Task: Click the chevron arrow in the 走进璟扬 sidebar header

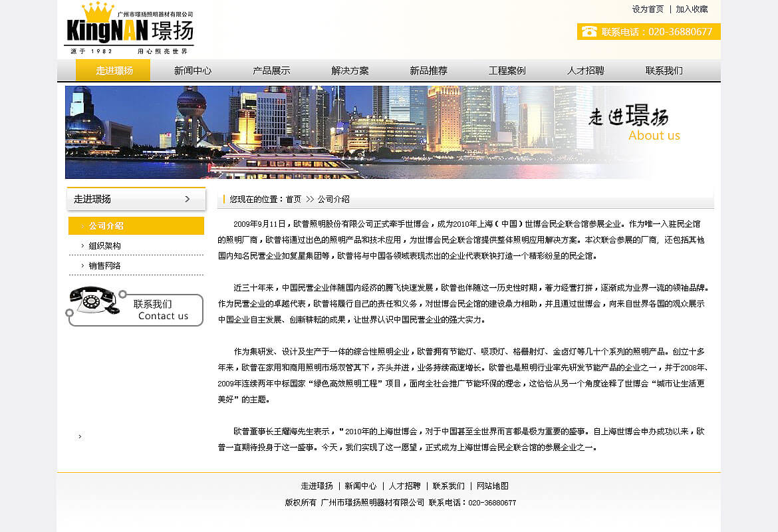Action: point(187,199)
